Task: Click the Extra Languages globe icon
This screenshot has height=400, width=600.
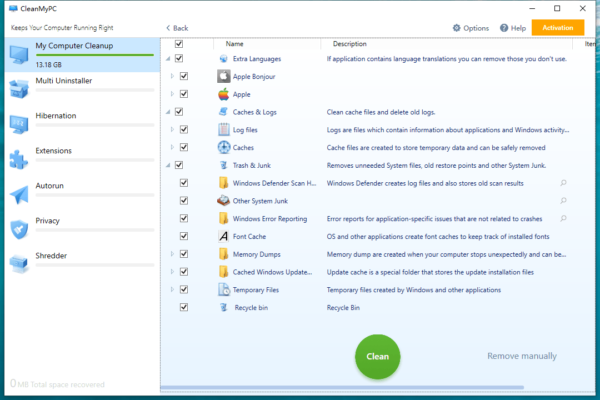Action: pos(224,59)
